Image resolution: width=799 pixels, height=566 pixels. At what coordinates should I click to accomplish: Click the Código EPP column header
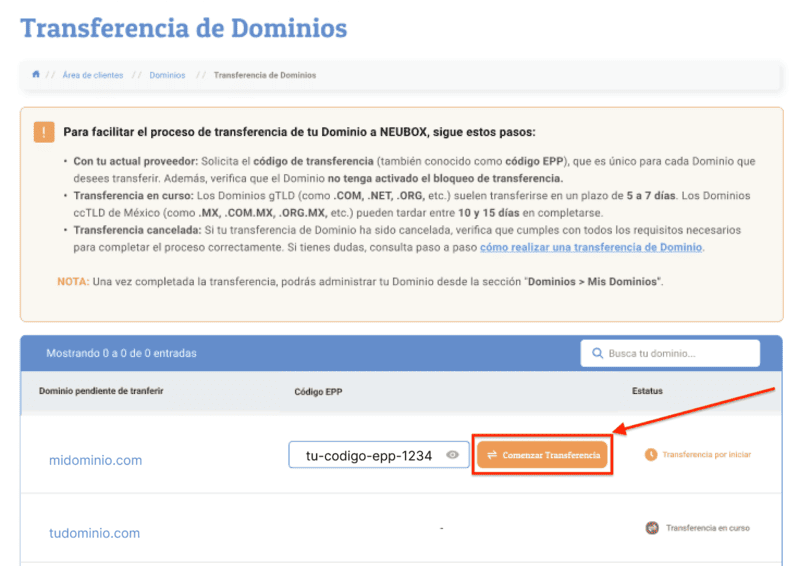[318, 391]
